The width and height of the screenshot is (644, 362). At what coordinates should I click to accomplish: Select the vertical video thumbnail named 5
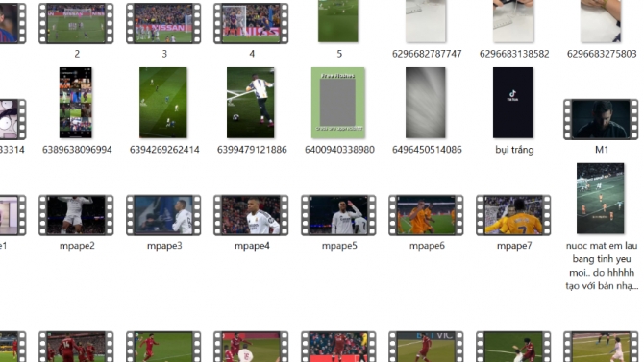(x=338, y=21)
